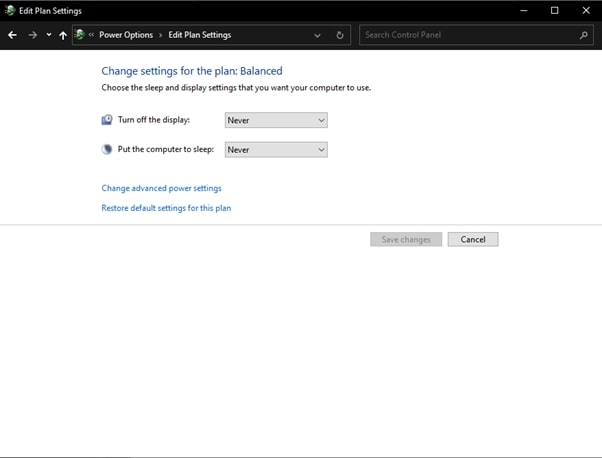The height and width of the screenshot is (458, 602).
Task: Restore default settings for this plan
Action: click(166, 208)
